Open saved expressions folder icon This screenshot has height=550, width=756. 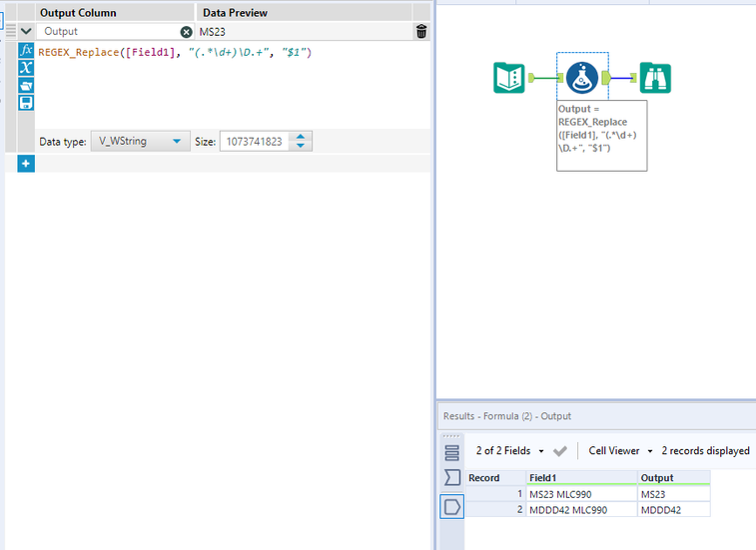pos(26,85)
